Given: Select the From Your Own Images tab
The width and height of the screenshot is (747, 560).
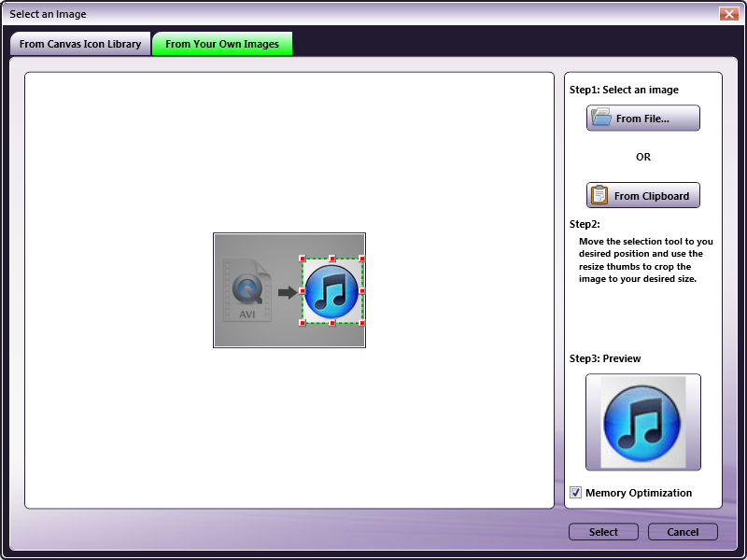Looking at the screenshot, I should [x=222, y=44].
